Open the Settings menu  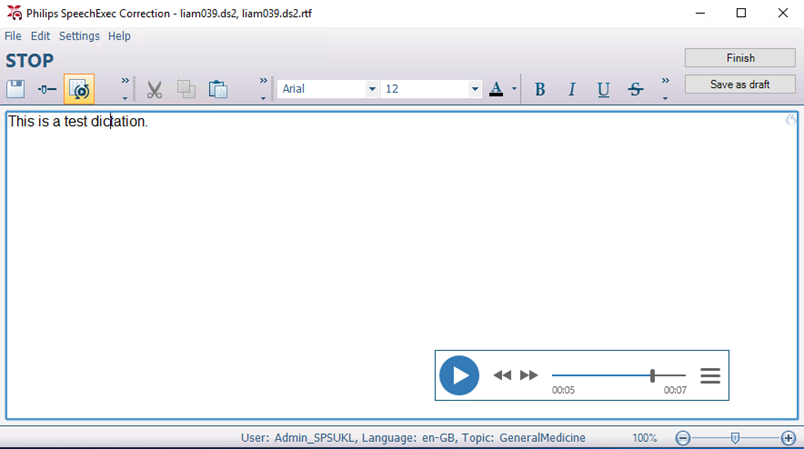pos(79,36)
